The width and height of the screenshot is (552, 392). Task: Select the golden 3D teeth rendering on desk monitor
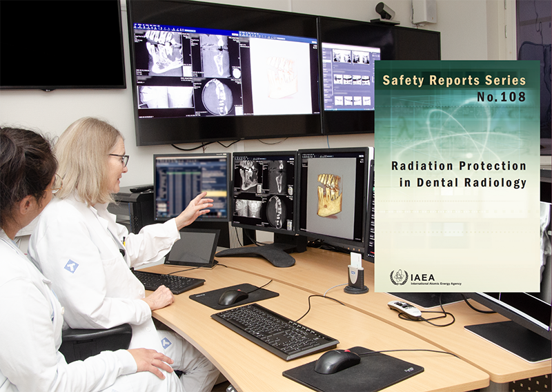[x=329, y=194]
